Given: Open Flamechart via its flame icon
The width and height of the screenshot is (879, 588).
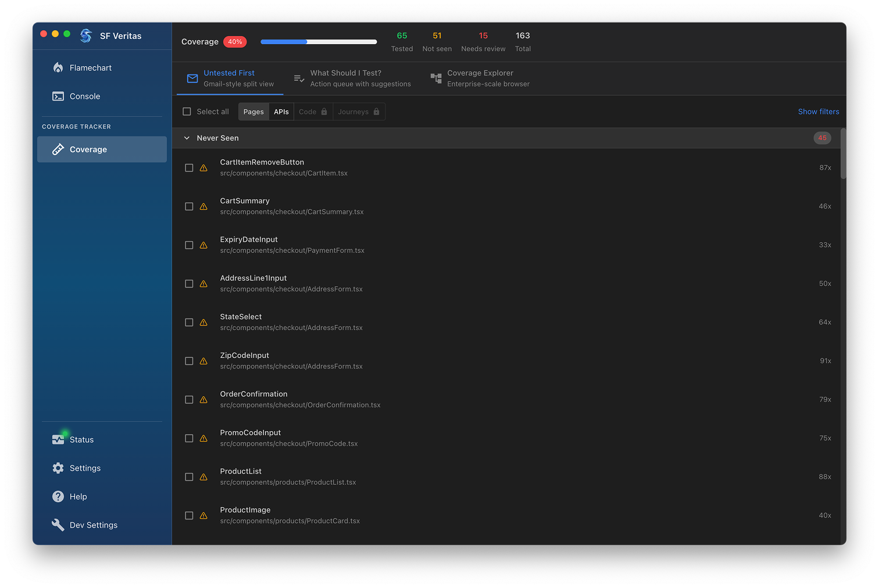Looking at the screenshot, I should [x=58, y=68].
